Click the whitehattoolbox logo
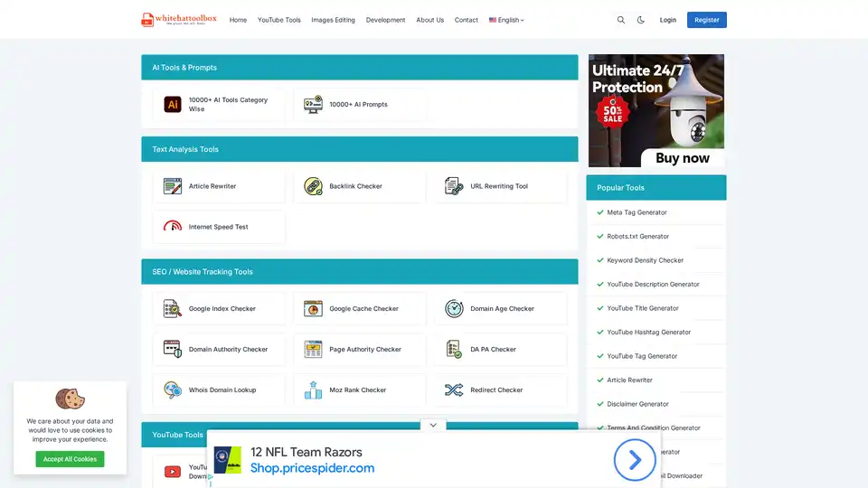 pyautogui.click(x=179, y=19)
